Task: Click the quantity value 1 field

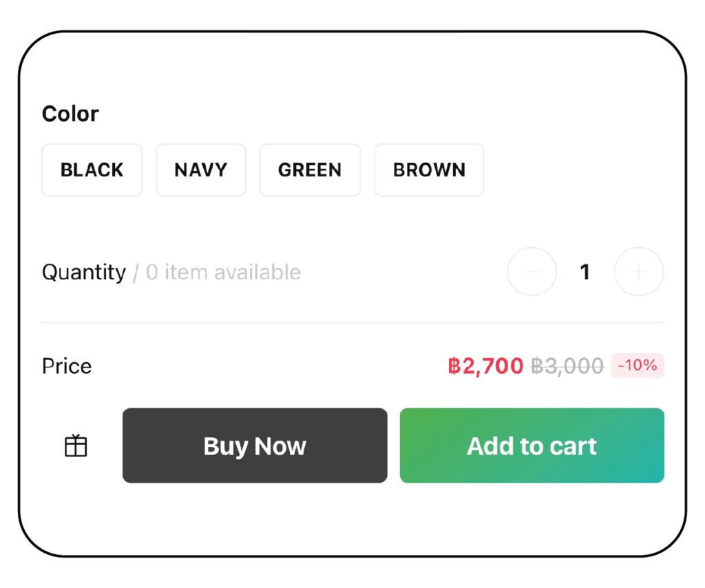Action: (x=585, y=272)
